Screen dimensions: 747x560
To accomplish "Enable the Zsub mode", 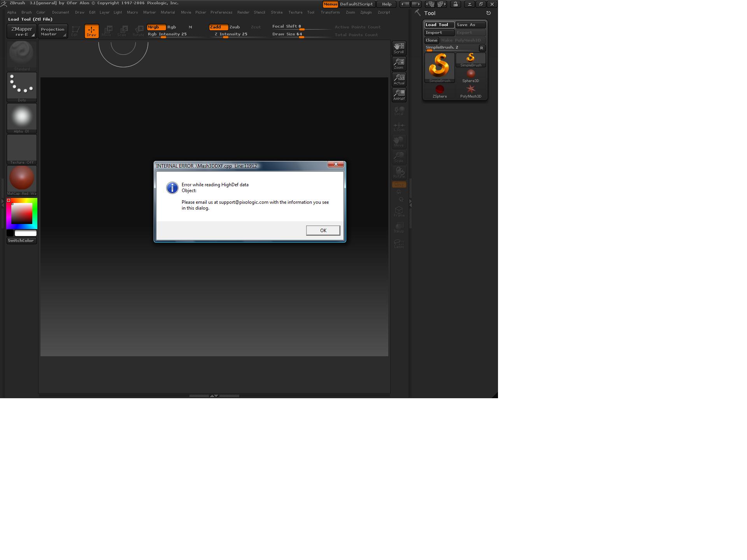I will coord(235,27).
